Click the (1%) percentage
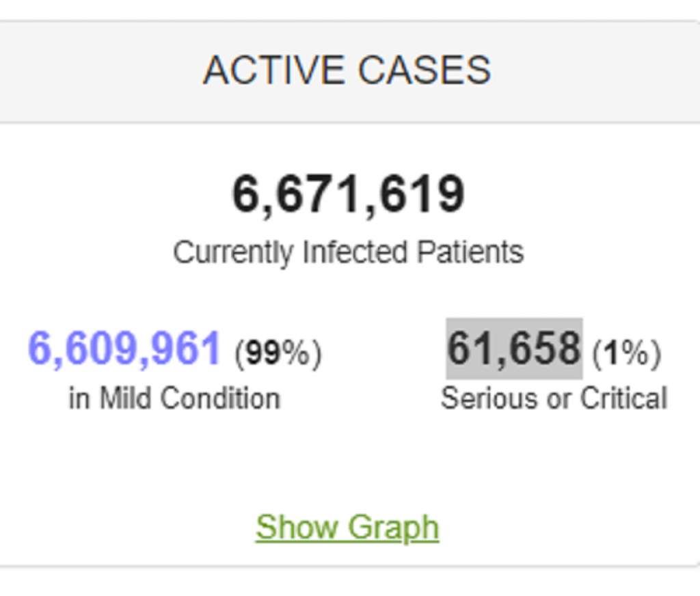This screenshot has width=700, height=596. click(x=626, y=353)
